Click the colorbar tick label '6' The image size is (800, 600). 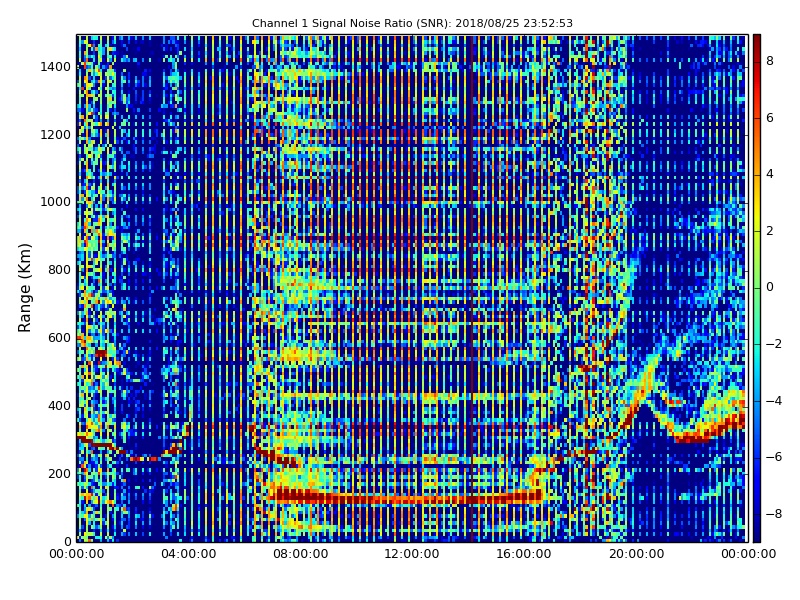[x=770, y=118]
